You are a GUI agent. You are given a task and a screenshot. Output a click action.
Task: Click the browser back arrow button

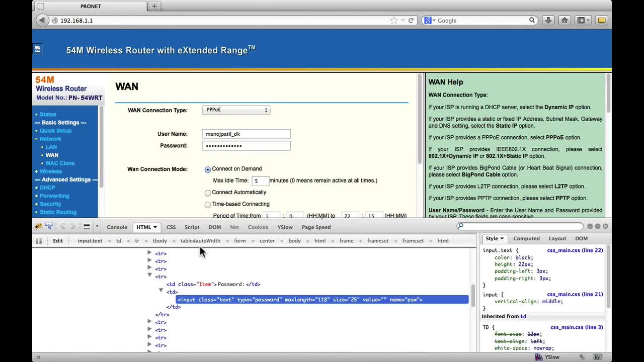click(42, 20)
